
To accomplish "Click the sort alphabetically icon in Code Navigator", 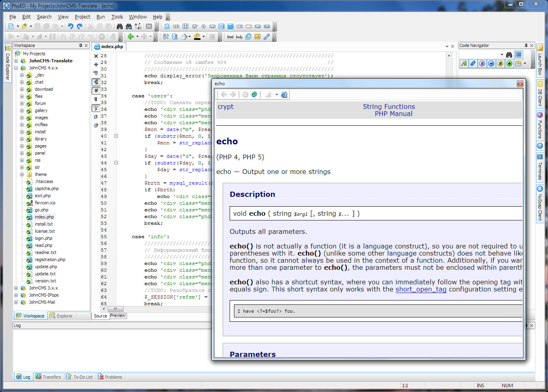I will click(x=464, y=63).
